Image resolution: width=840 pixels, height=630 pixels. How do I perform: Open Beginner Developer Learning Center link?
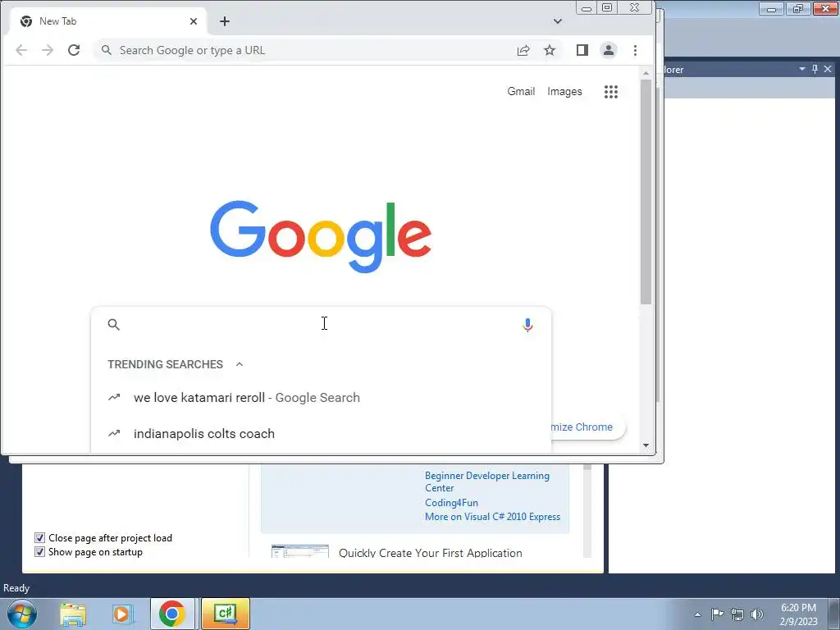487,482
